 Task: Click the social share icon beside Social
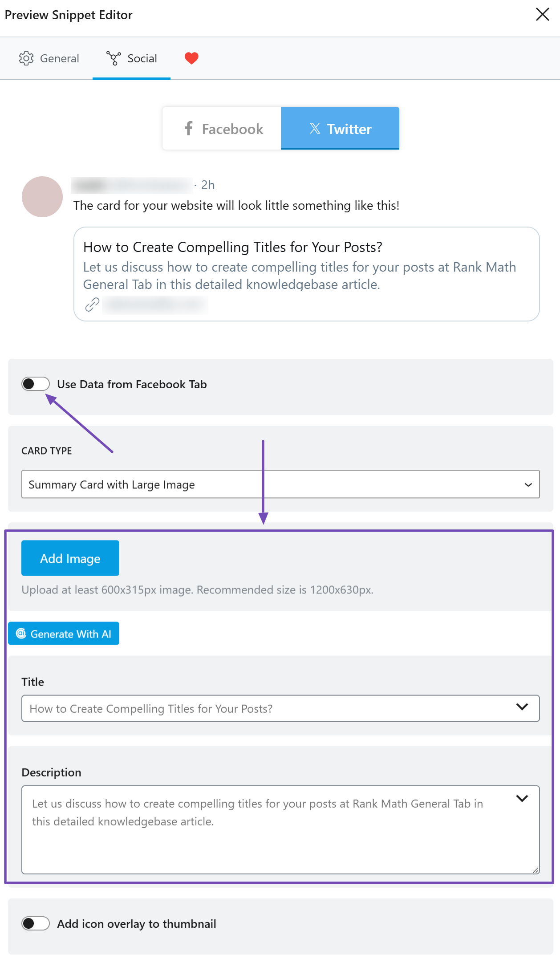click(x=114, y=58)
